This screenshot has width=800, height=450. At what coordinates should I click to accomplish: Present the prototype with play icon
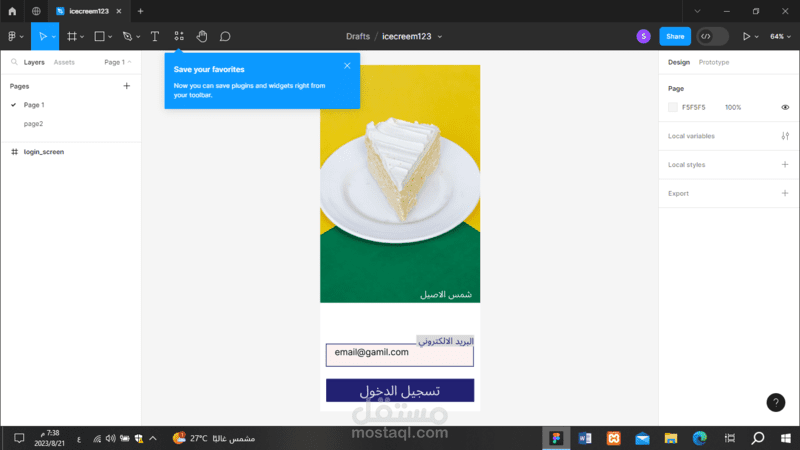[x=746, y=36]
